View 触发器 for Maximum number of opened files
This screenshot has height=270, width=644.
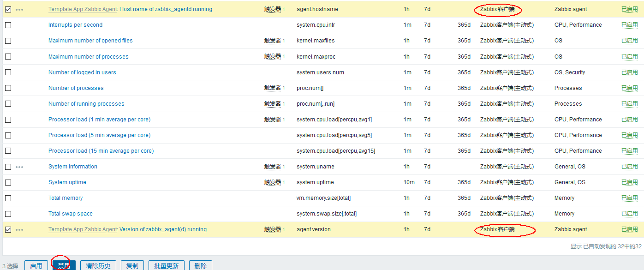[x=271, y=41]
